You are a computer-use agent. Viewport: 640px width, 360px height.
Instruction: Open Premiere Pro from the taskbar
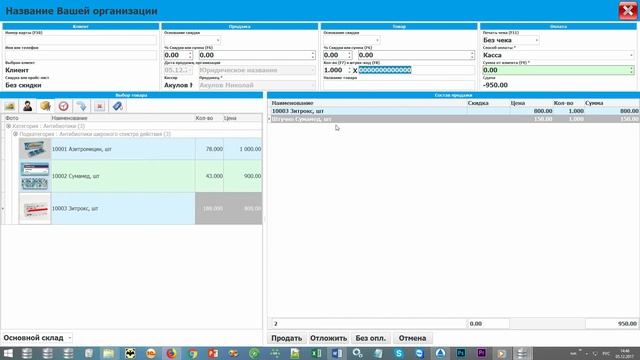pos(481,353)
